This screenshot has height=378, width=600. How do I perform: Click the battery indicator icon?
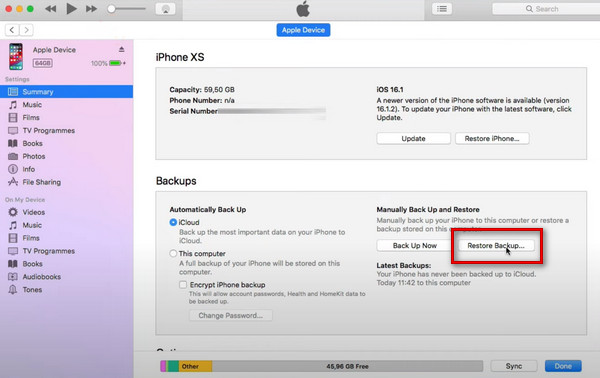point(116,63)
